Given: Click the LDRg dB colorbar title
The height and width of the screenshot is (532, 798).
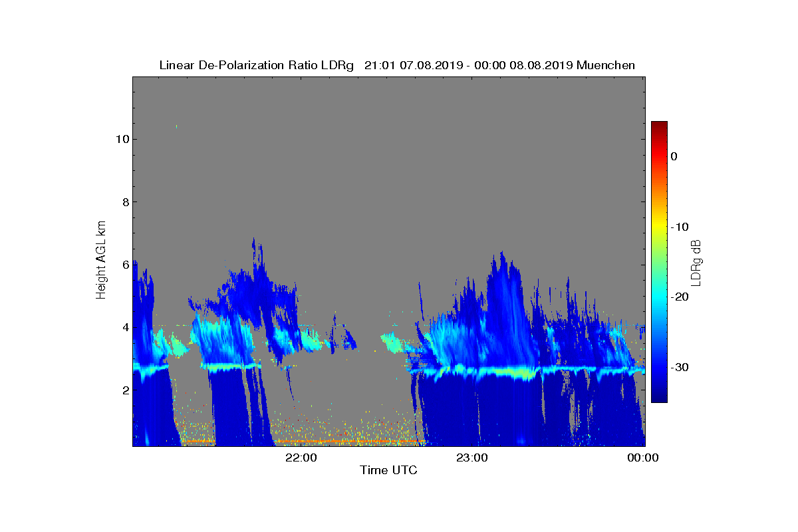Looking at the screenshot, I should 696,262.
